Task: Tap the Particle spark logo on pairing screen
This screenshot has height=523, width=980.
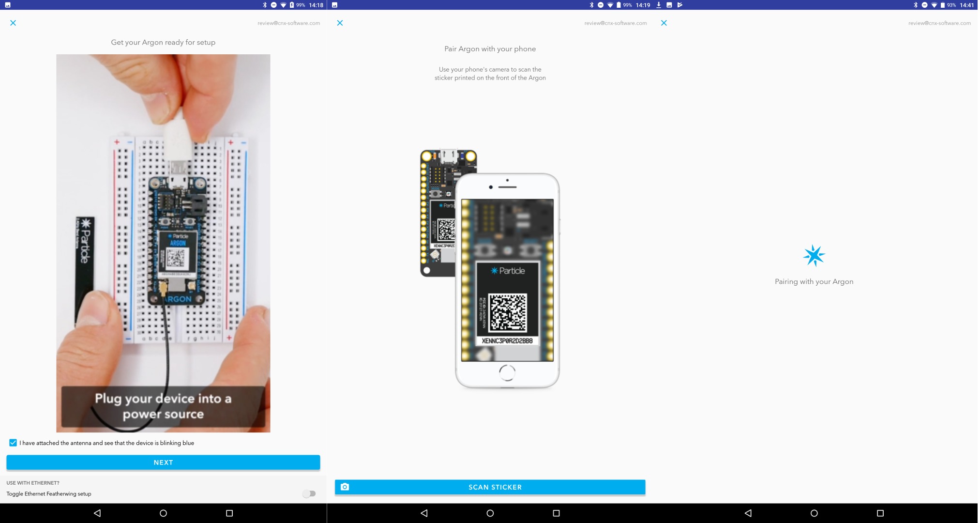Action: coord(814,256)
